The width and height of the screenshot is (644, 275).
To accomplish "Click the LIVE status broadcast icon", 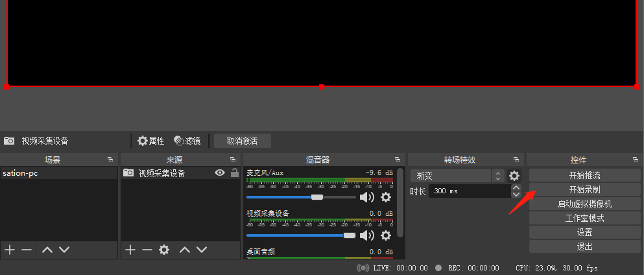I will click(363, 268).
